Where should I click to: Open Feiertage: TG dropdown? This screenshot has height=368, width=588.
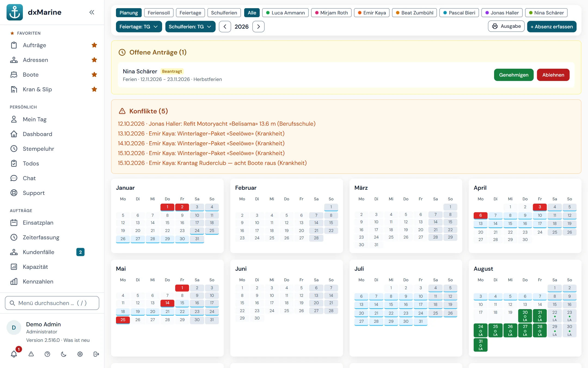[x=139, y=27]
